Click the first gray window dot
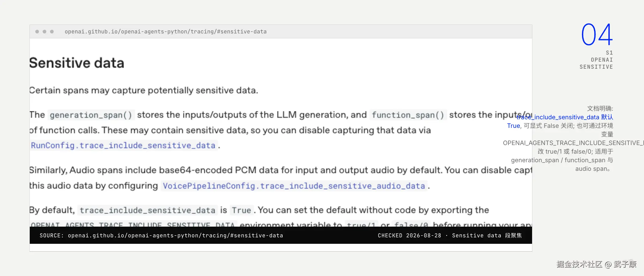Viewport: 644px width, 276px height. [x=37, y=32]
